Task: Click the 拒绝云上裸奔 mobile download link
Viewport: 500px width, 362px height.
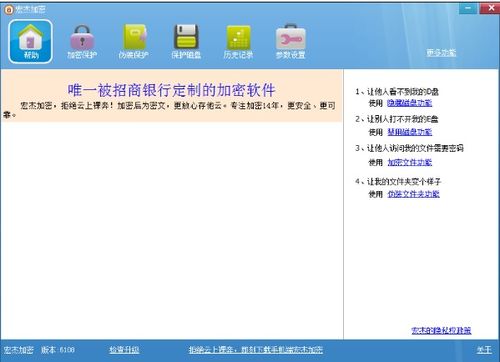Action: point(256,350)
